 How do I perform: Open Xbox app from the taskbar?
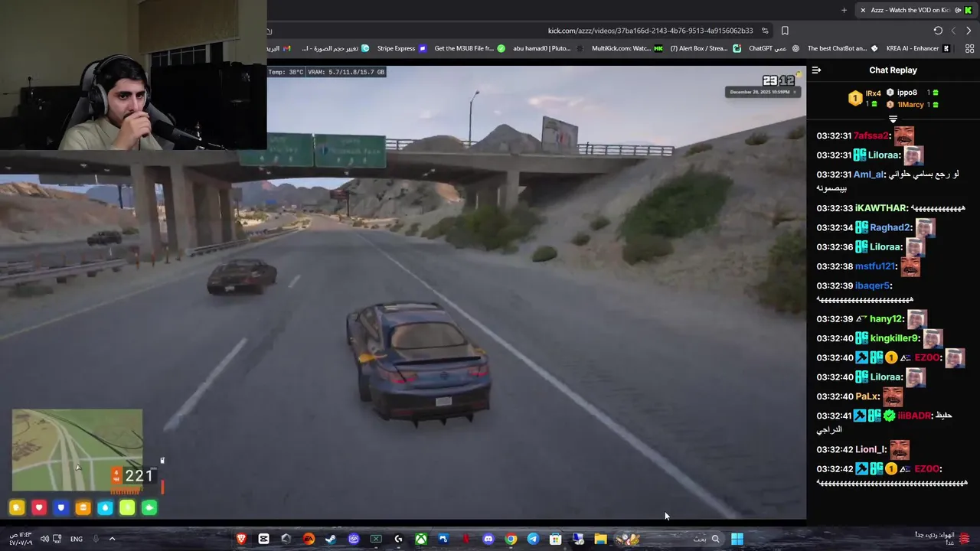(x=421, y=539)
